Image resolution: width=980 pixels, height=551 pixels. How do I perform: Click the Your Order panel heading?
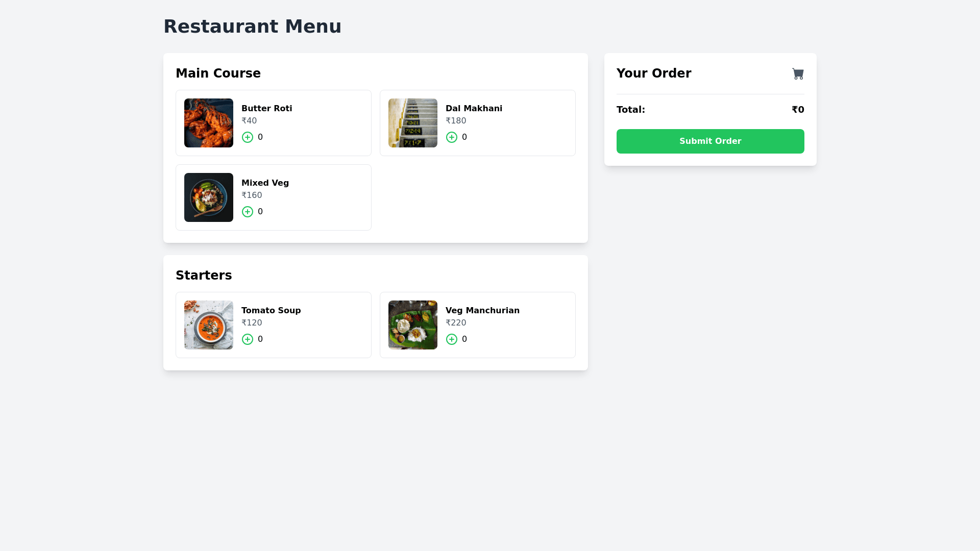tap(653, 73)
